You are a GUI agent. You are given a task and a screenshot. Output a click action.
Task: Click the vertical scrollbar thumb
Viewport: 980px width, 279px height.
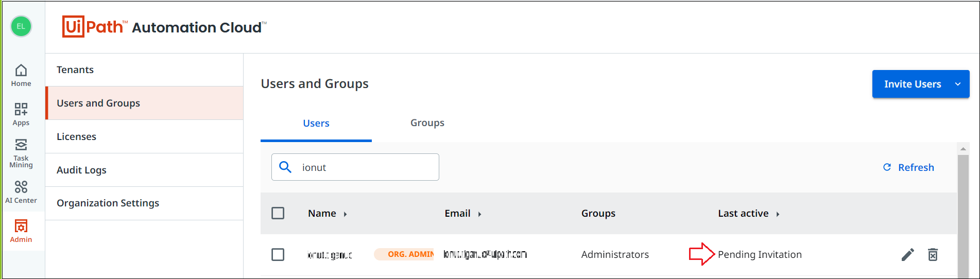click(x=963, y=216)
